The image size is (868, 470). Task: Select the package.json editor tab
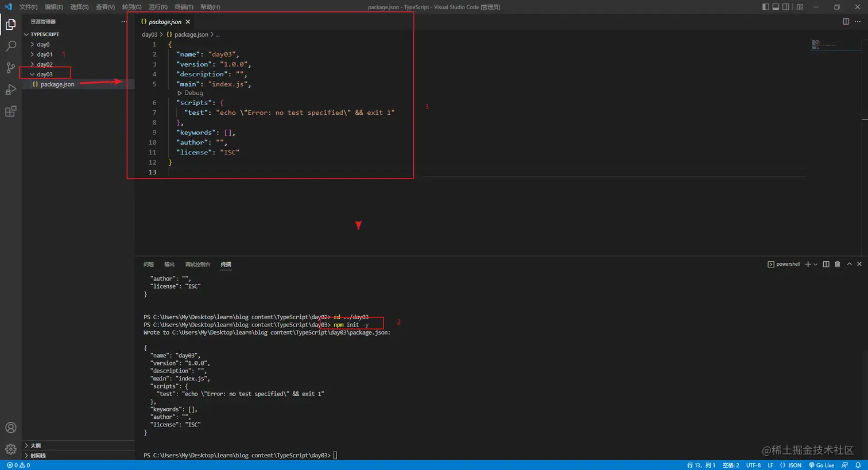165,22
